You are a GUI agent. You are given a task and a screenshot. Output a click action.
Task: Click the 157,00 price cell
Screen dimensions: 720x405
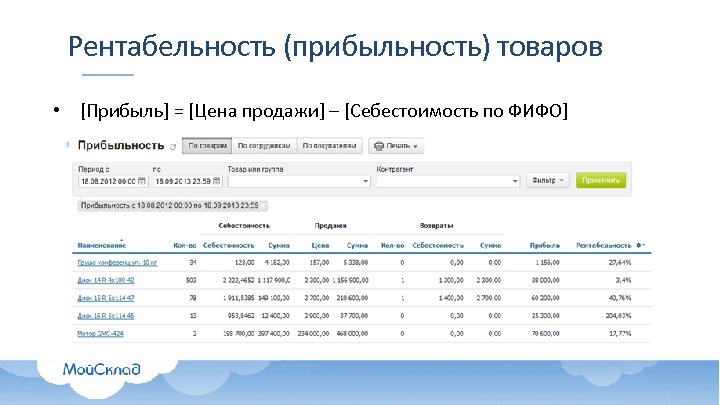pos(320,263)
